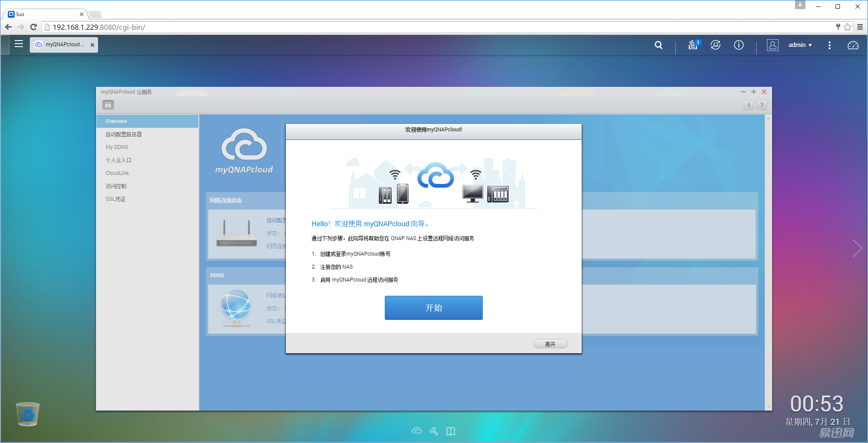Open 个人云入口 in the sidebar

point(147,160)
